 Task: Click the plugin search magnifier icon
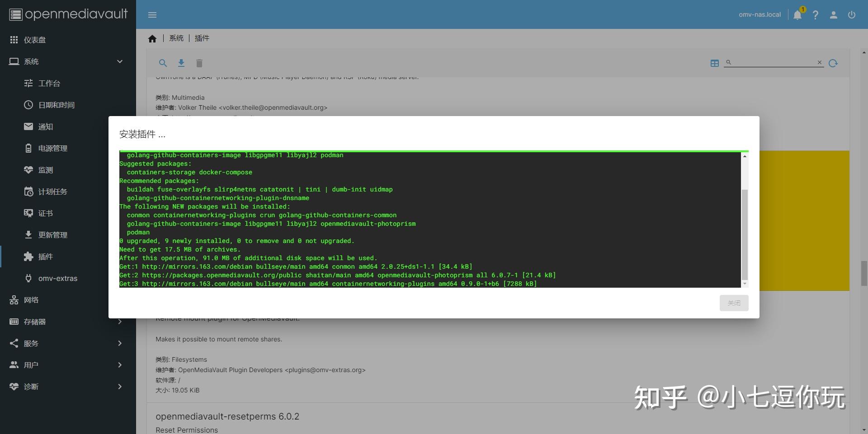coord(163,63)
